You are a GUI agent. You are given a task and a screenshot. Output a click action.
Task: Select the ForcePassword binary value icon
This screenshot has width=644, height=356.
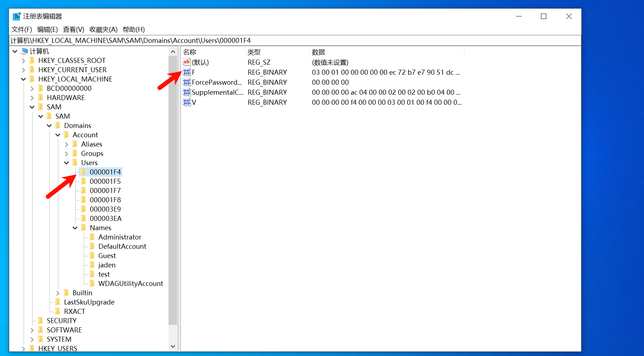(186, 83)
